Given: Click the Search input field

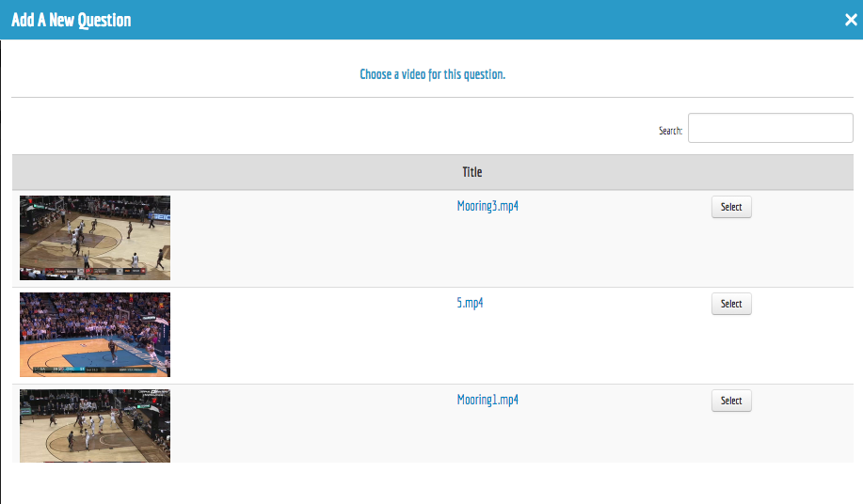Looking at the screenshot, I should click(x=770, y=129).
